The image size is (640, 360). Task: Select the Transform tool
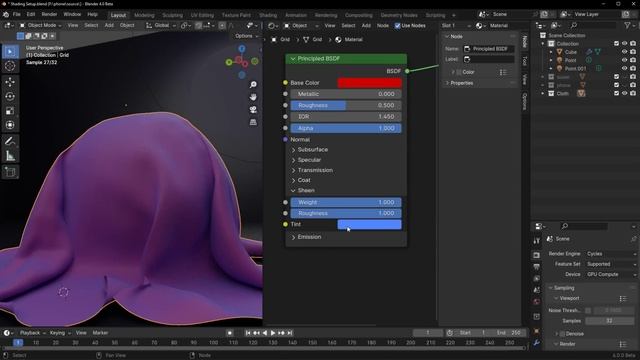10,125
